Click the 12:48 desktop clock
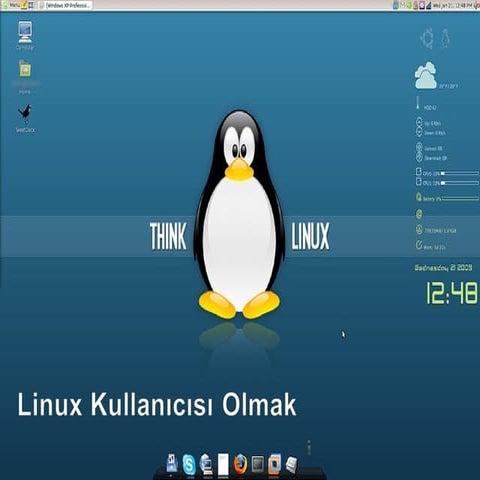Image resolution: width=480 pixels, height=480 pixels. [452, 293]
